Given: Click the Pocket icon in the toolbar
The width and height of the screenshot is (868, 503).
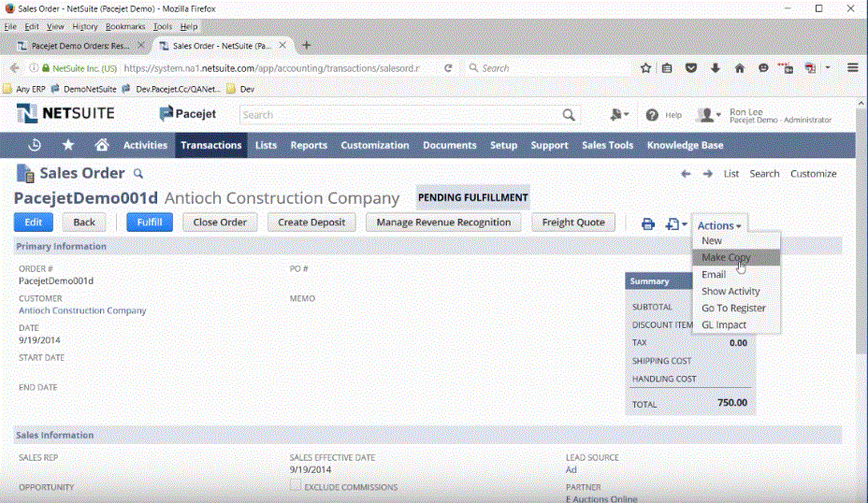Looking at the screenshot, I should (x=691, y=68).
